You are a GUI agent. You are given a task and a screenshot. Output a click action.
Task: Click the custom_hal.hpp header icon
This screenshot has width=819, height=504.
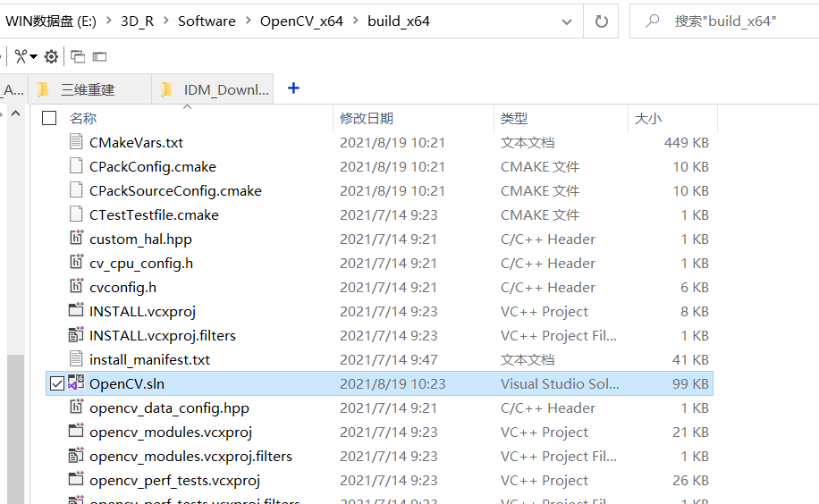tap(76, 238)
